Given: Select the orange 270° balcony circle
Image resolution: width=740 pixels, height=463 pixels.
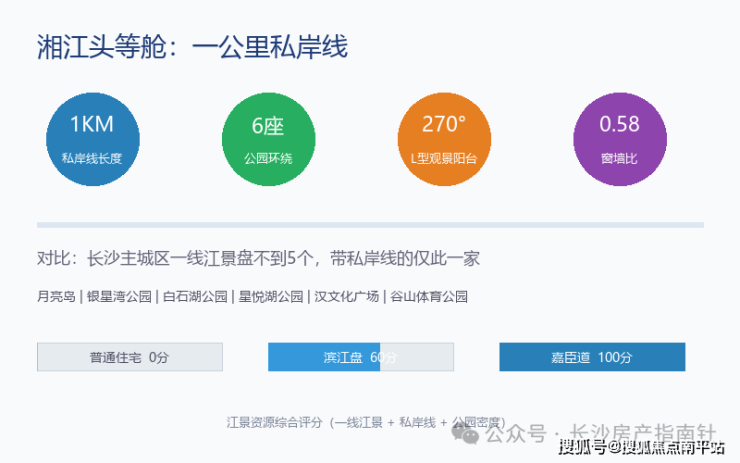Looking at the screenshot, I should point(444,139).
